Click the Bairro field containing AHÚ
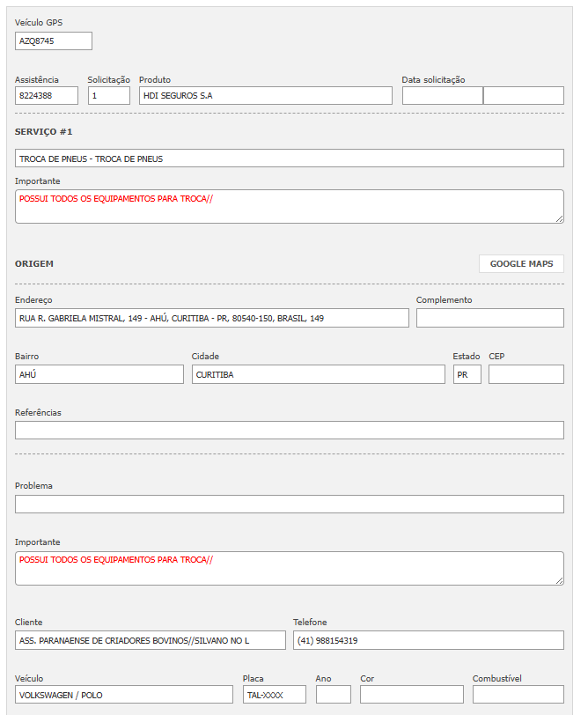The width and height of the screenshot is (588, 715). (99, 374)
